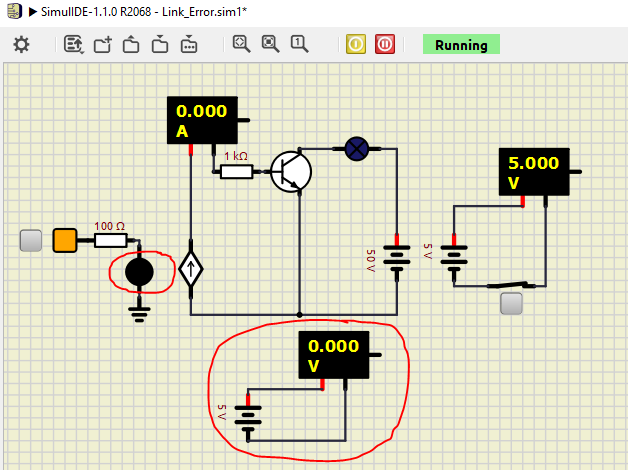The width and height of the screenshot is (628, 470).
Task: Click the voltmeter reading 5.000 V
Action: (x=533, y=172)
